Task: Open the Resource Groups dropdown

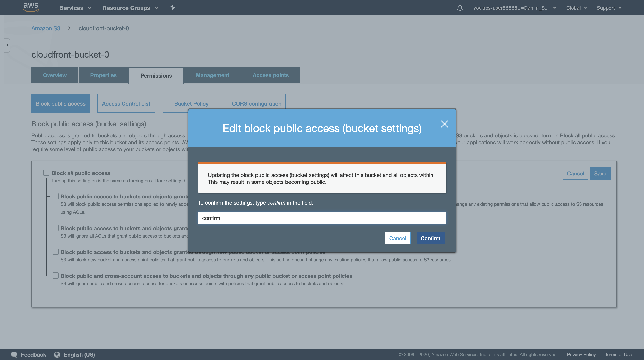Action: [130, 8]
